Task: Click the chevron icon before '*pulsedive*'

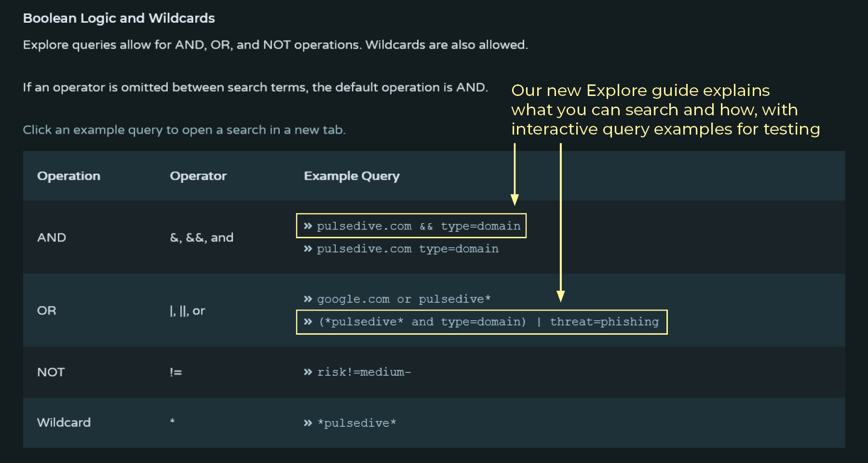Action: [308, 423]
